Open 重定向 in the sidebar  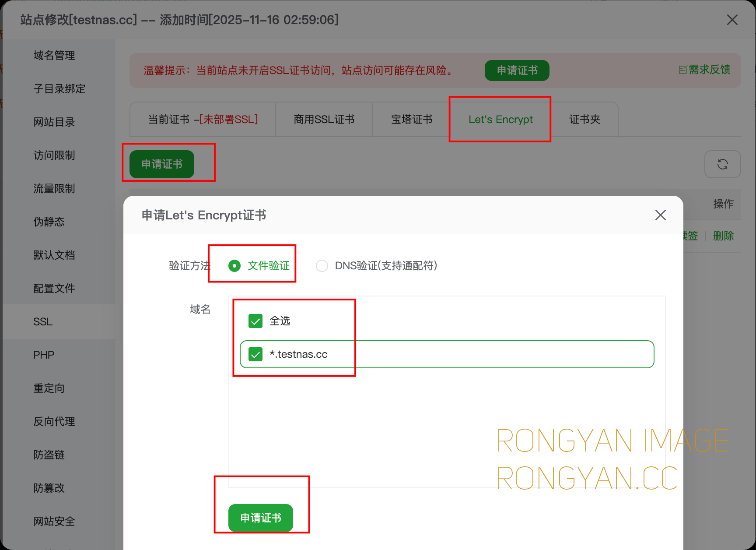(49, 388)
